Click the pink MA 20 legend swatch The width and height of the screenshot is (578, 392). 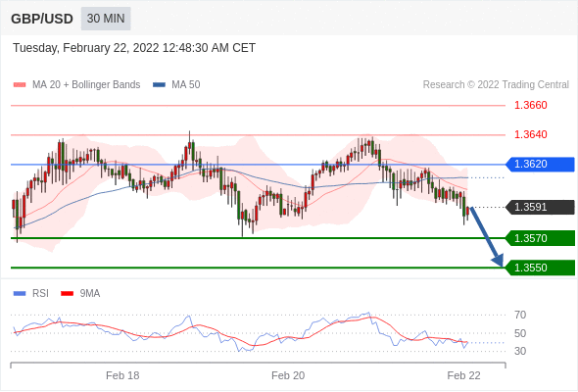[x=20, y=85]
